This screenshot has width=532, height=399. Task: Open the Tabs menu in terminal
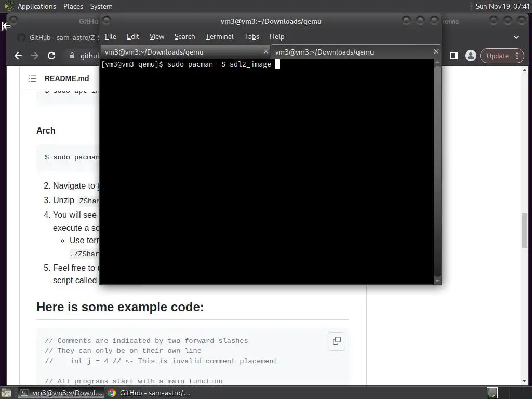coord(251,37)
